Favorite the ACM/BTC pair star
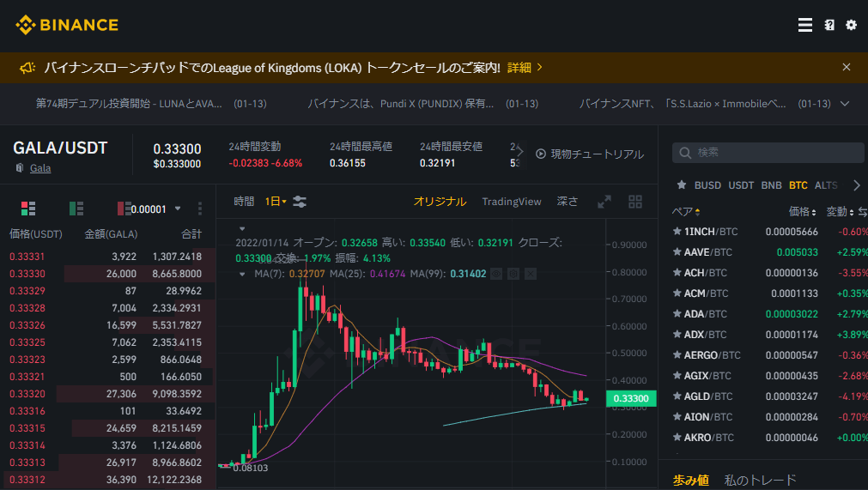Image resolution: width=868 pixels, height=490 pixels. click(677, 293)
